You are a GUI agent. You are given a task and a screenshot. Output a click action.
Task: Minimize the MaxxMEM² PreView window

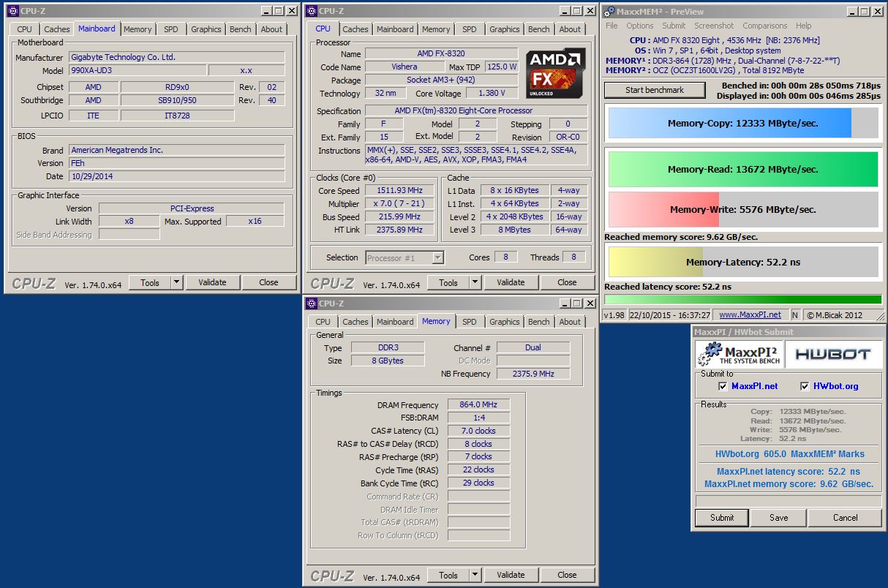[x=851, y=11]
